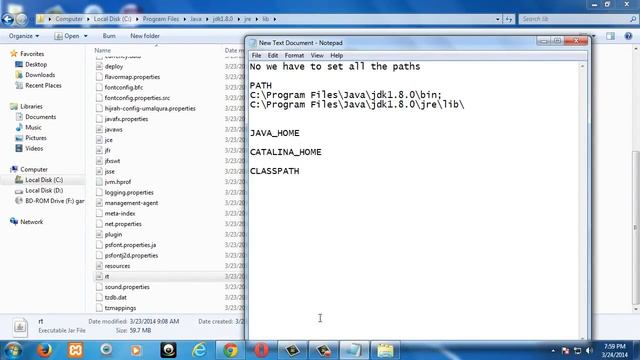Launch Firefox from the taskbar
This screenshot has width=640, height=360.
[44, 350]
